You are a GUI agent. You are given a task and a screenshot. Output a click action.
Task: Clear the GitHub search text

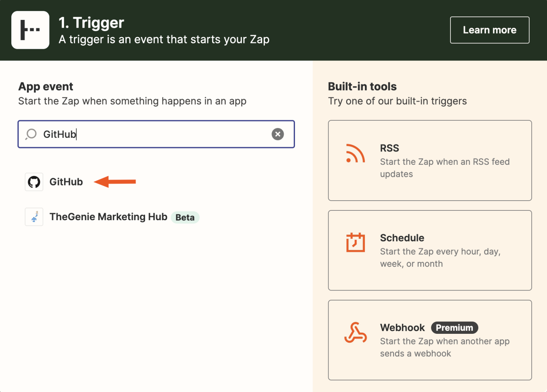pos(278,134)
